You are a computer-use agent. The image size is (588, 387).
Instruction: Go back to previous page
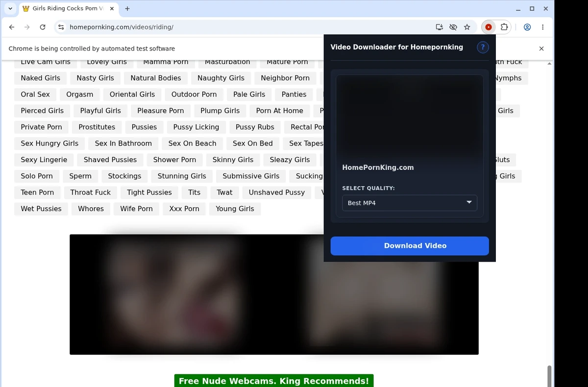(12, 27)
